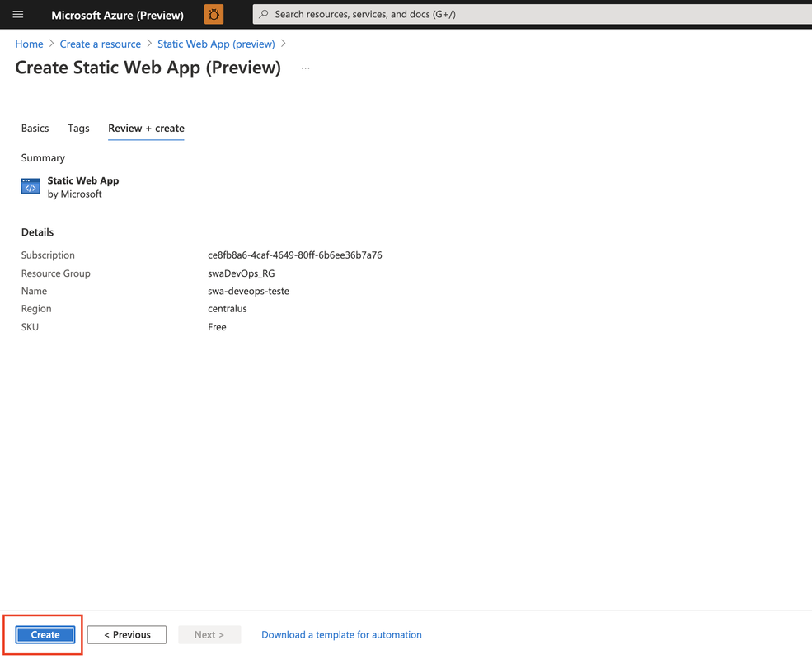Click the Resource Group label

click(x=55, y=273)
